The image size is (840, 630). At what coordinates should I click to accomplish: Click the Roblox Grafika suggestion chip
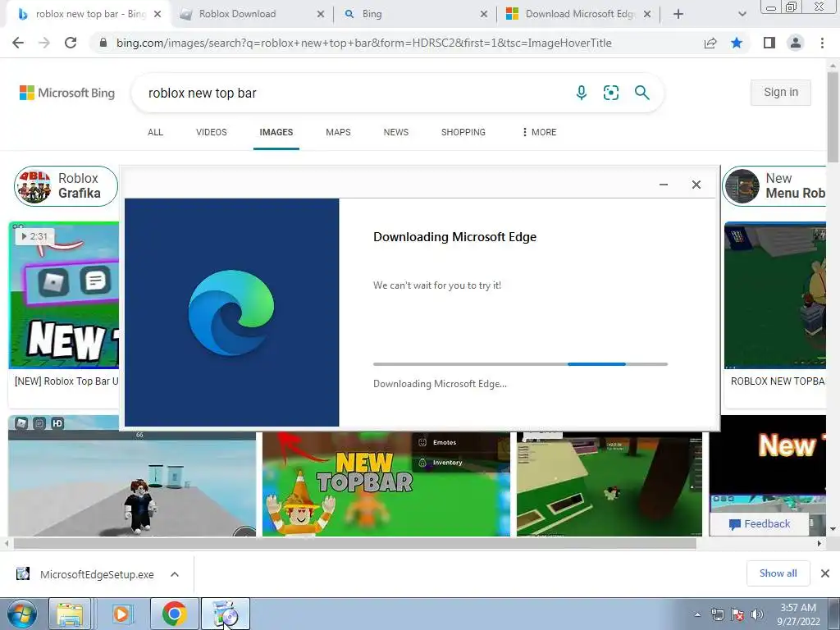tap(66, 186)
